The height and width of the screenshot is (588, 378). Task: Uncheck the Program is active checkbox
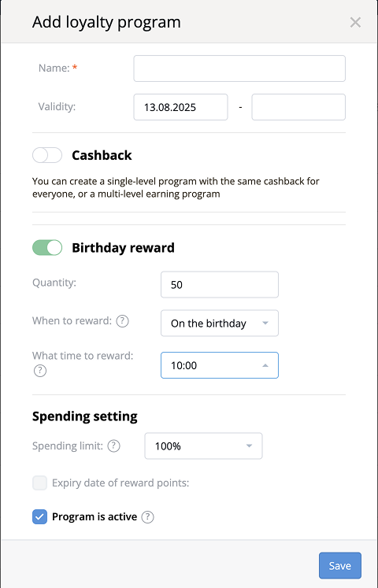click(39, 516)
